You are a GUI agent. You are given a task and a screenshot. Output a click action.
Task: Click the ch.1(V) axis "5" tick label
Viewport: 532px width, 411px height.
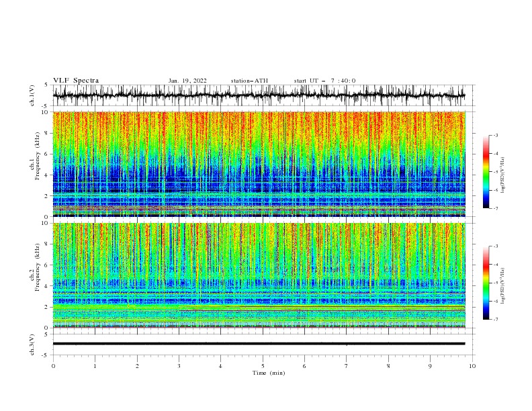(x=47, y=85)
